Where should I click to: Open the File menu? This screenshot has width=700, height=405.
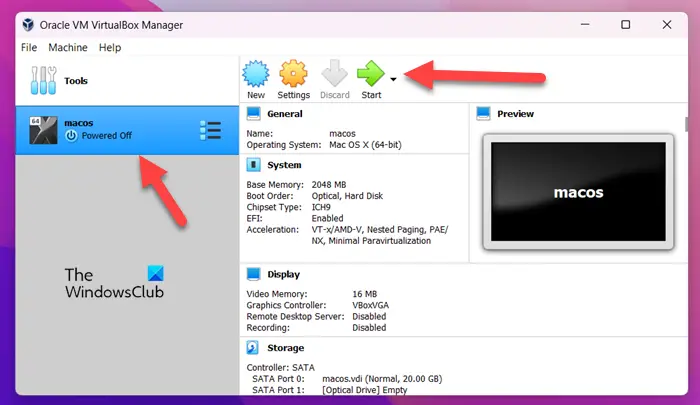(29, 47)
